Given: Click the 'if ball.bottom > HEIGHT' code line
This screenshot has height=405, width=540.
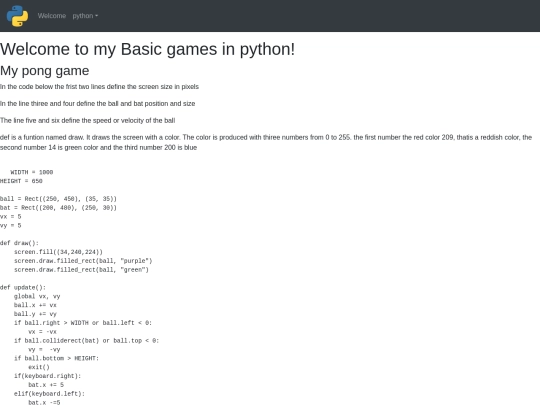Looking at the screenshot, I should pos(56,359).
